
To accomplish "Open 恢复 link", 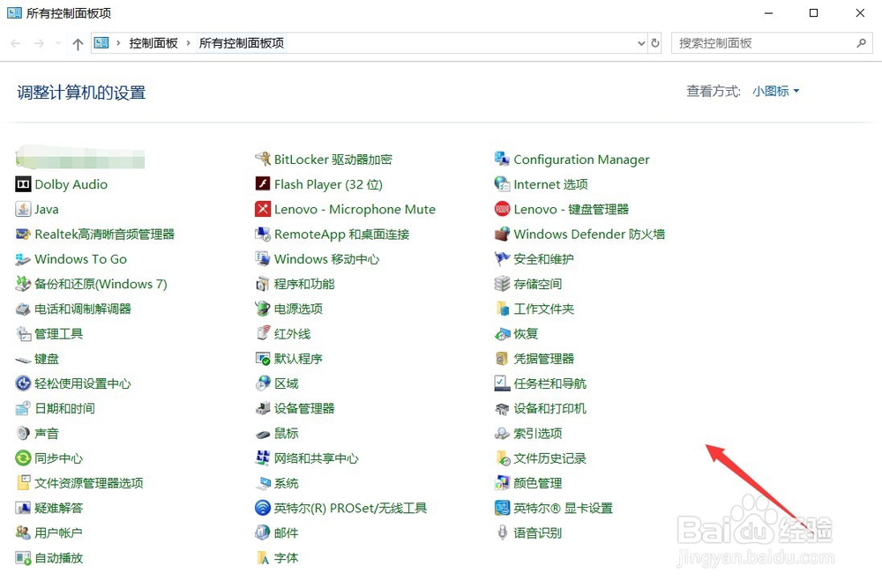I will tap(526, 334).
